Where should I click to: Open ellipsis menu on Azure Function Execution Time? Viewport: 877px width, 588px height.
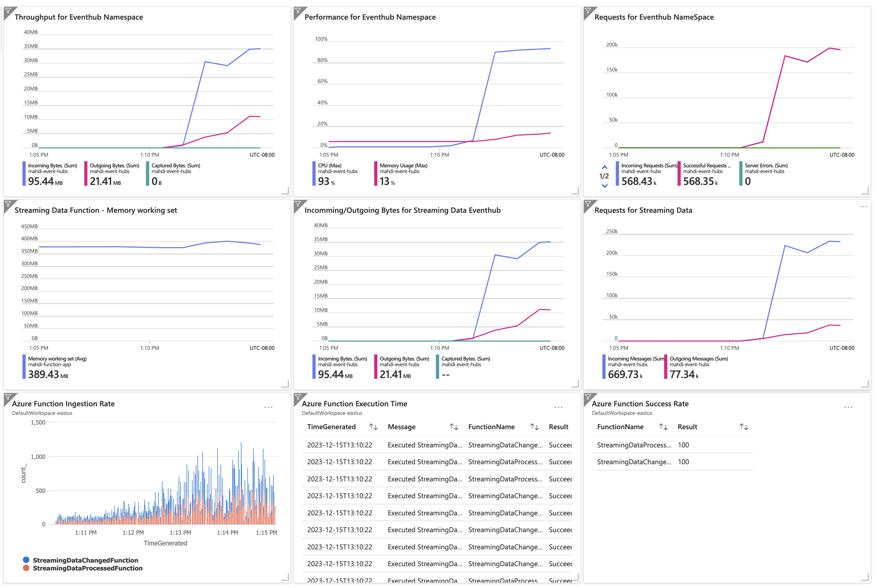(558, 408)
